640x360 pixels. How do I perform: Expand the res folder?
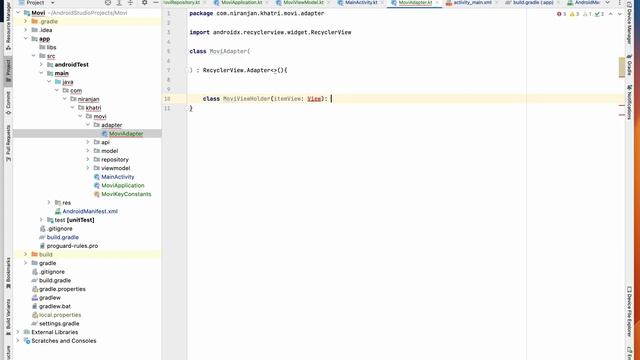(x=49, y=202)
